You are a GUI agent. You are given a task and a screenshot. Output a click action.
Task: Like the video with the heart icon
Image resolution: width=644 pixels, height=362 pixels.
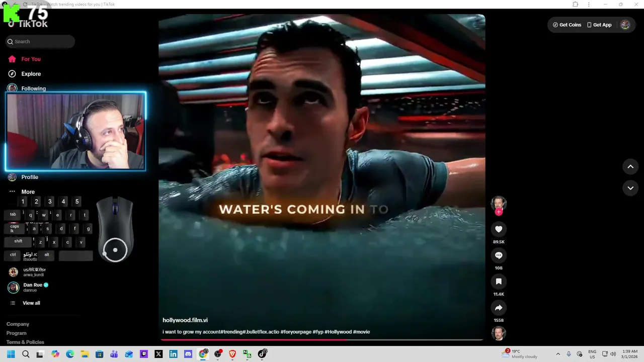click(x=499, y=229)
